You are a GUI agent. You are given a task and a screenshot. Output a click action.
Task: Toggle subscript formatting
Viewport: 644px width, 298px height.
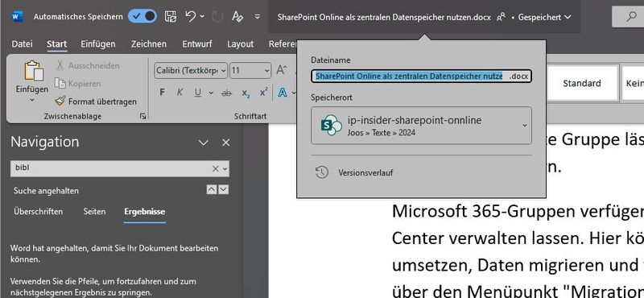pyautogui.click(x=246, y=93)
